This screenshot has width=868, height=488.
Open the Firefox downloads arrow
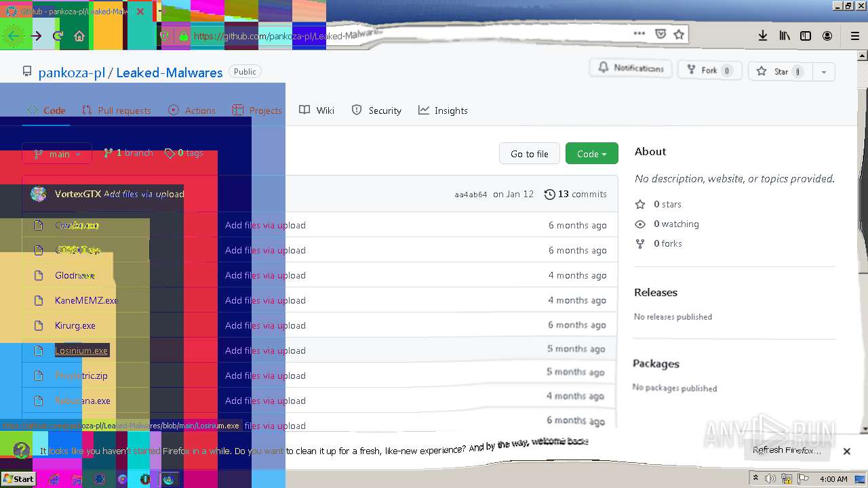(763, 36)
